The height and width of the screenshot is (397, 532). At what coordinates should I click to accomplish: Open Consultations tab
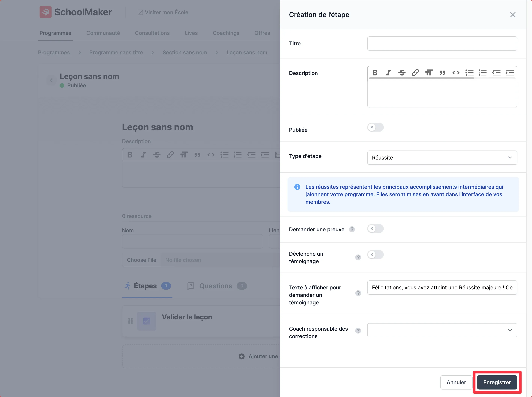tap(152, 33)
